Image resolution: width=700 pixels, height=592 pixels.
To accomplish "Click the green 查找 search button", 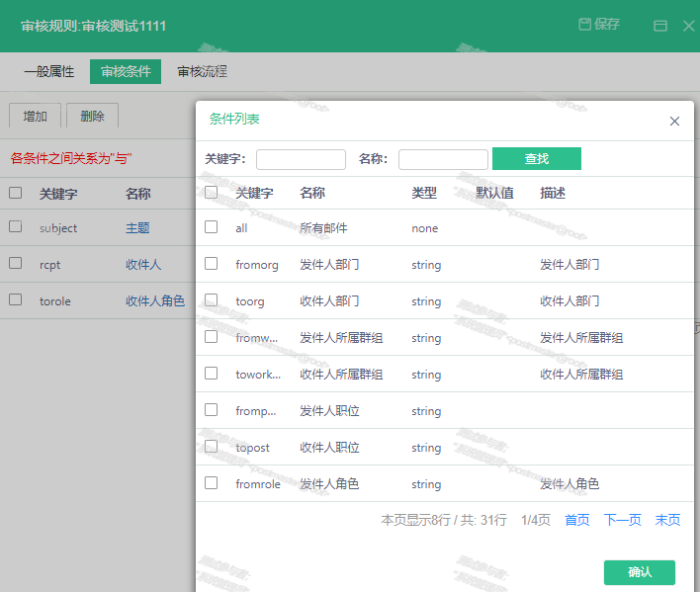I will [536, 159].
